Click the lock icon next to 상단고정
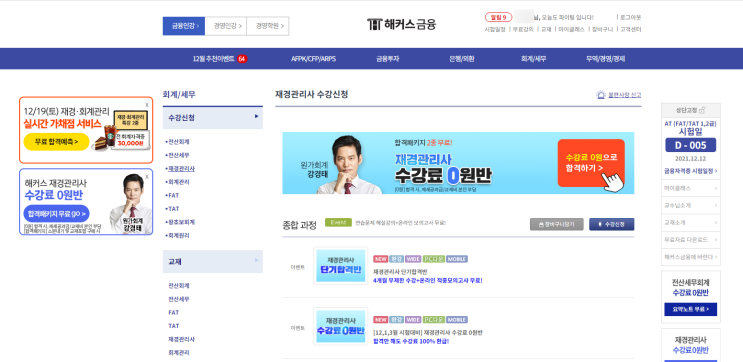This screenshot has height=362, width=743. click(x=702, y=110)
